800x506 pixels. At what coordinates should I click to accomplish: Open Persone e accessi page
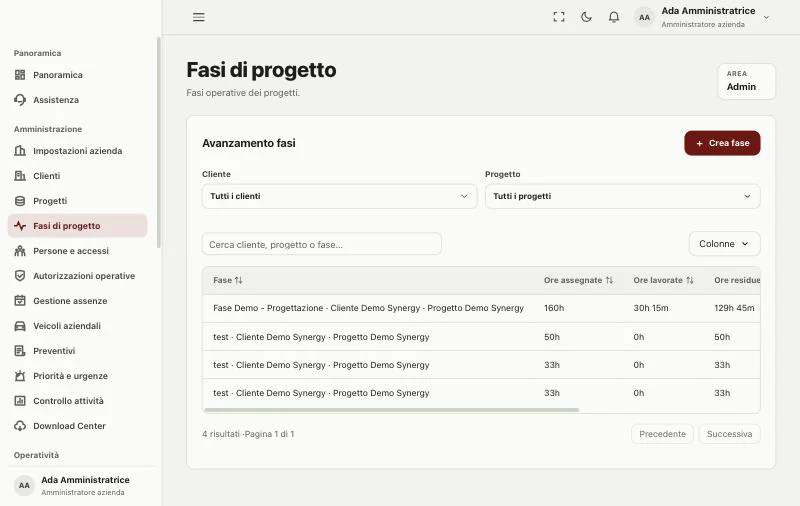pos(77,251)
